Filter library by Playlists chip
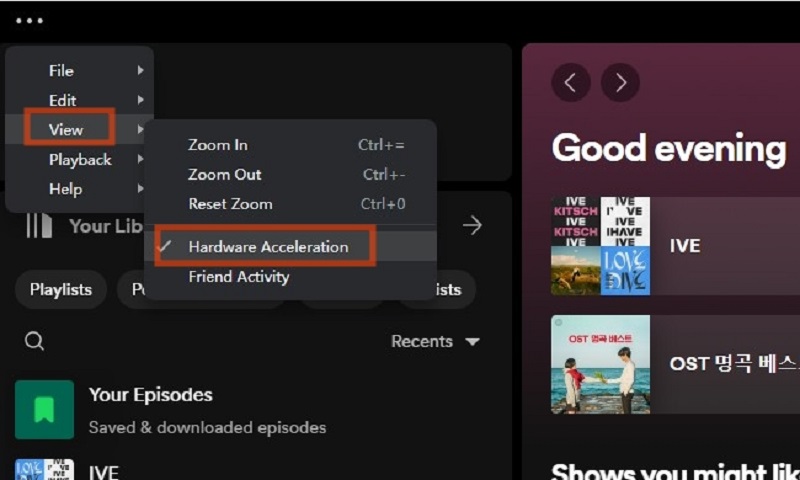The width and height of the screenshot is (800, 480). (61, 290)
